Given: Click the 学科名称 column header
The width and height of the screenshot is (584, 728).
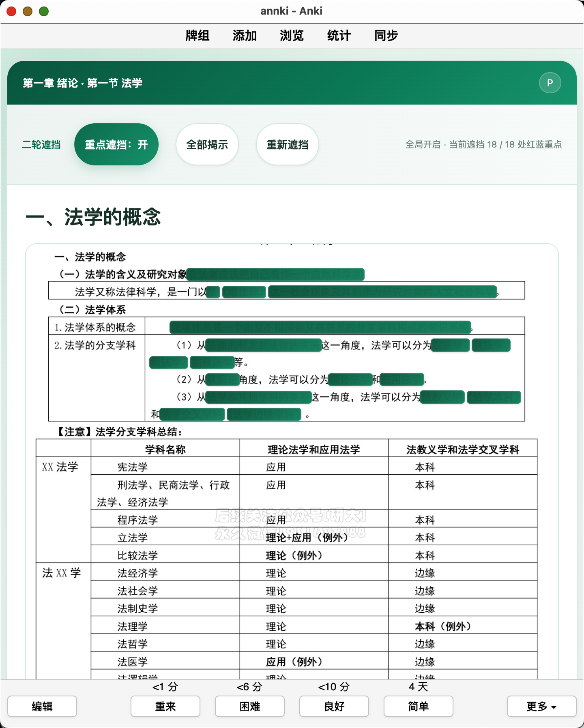Looking at the screenshot, I should (165, 449).
